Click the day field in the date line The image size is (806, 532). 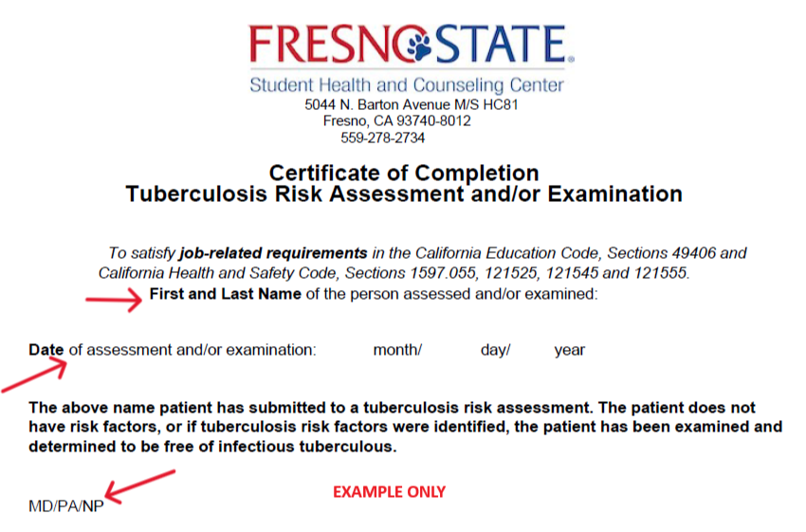[x=496, y=351]
